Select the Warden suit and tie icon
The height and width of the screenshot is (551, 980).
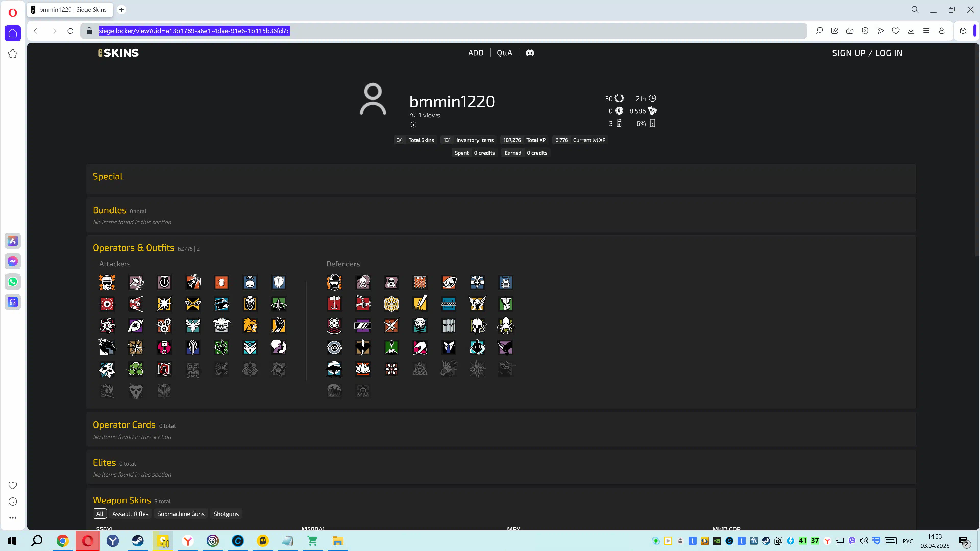tap(449, 347)
